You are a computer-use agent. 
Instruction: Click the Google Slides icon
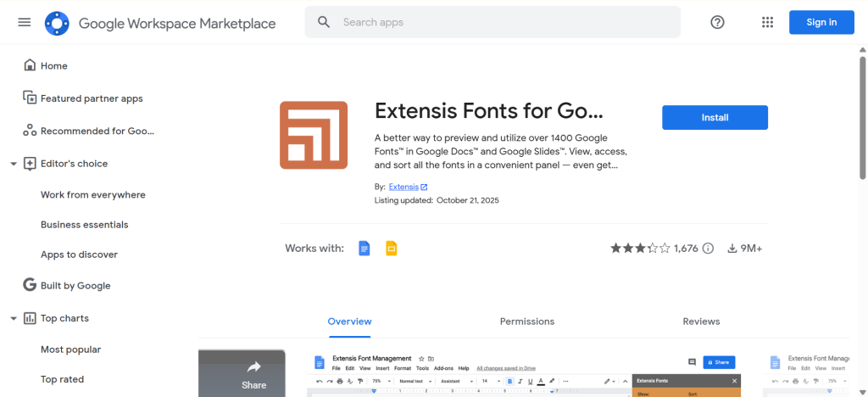392,248
